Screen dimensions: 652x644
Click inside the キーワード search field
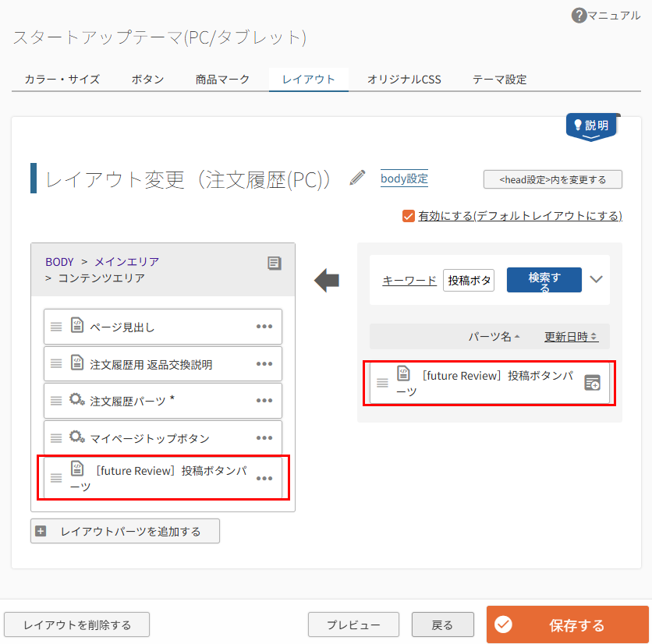pyautogui.click(x=468, y=279)
